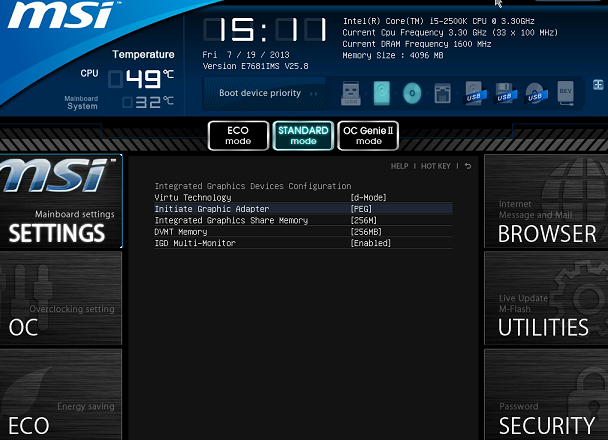The width and height of the screenshot is (608, 440).
Task: Open the Virtu Technology d-Mode value
Action: tap(368, 197)
